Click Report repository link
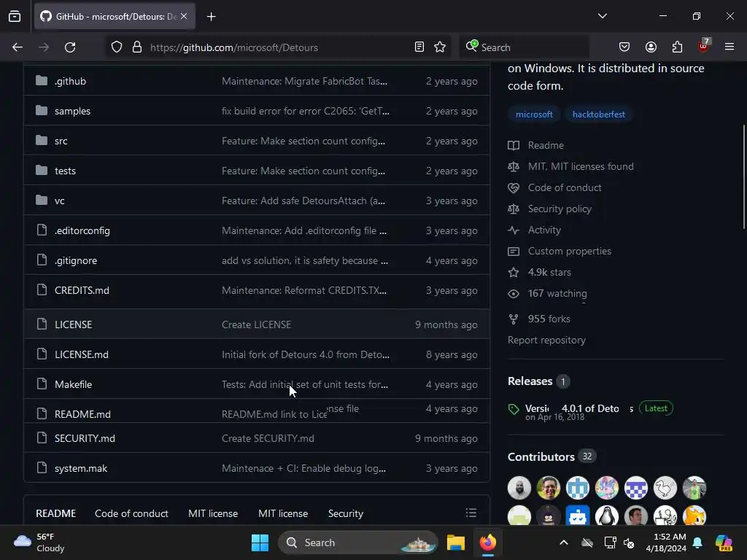747x560 pixels. (x=546, y=340)
